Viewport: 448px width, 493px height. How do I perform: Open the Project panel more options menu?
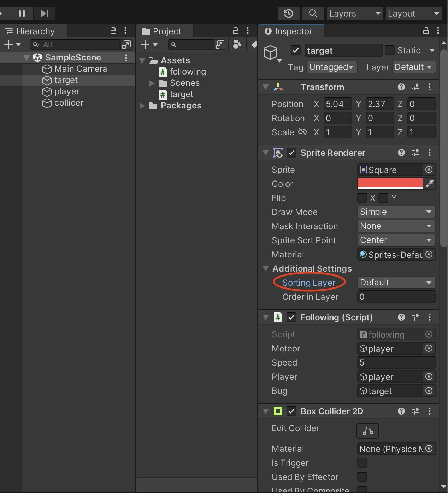248,31
